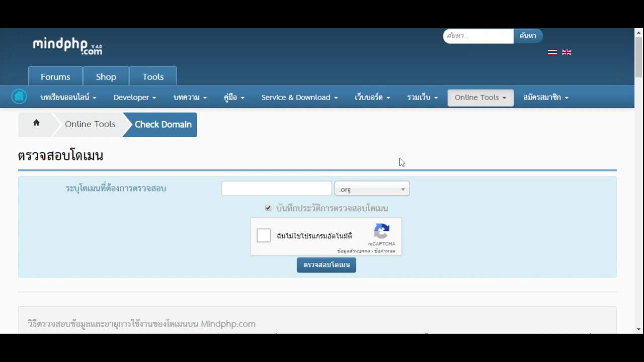Expand the คู่มือ menu
The image size is (644, 362).
234,98
